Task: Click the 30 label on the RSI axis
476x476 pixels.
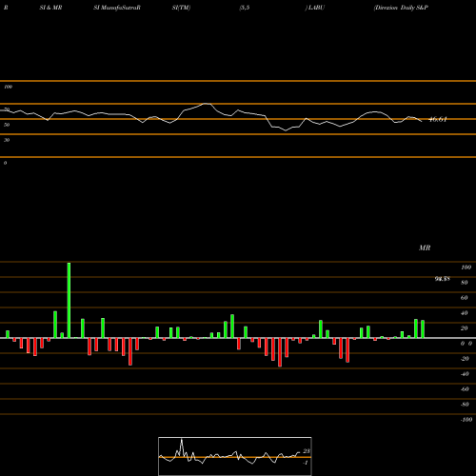Action: (x=7, y=140)
